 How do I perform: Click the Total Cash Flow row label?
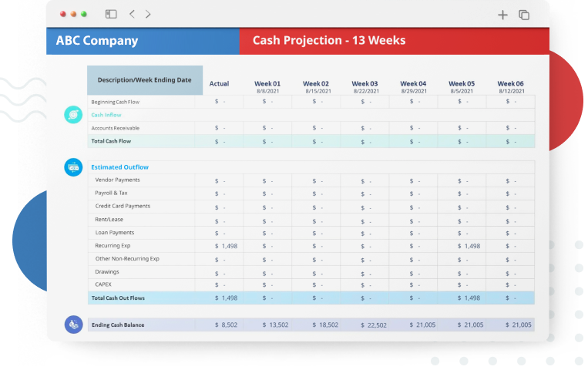coord(111,142)
